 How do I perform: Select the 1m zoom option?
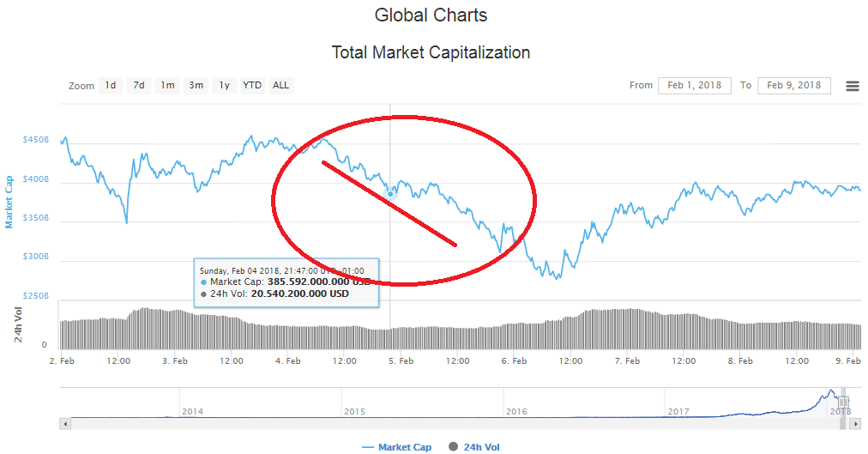click(x=167, y=85)
